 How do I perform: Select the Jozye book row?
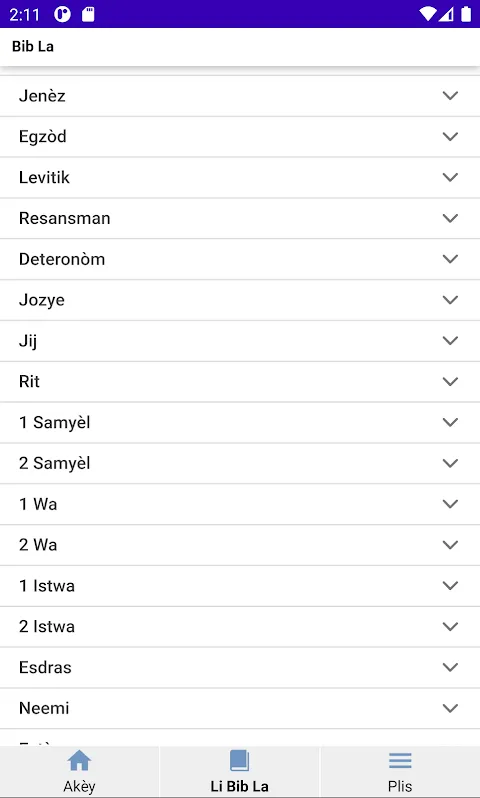tap(240, 300)
